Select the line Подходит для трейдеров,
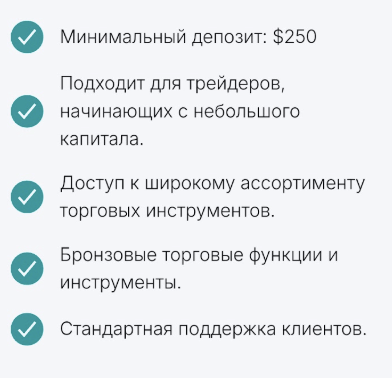This screenshot has height=378, width=392. tap(173, 84)
